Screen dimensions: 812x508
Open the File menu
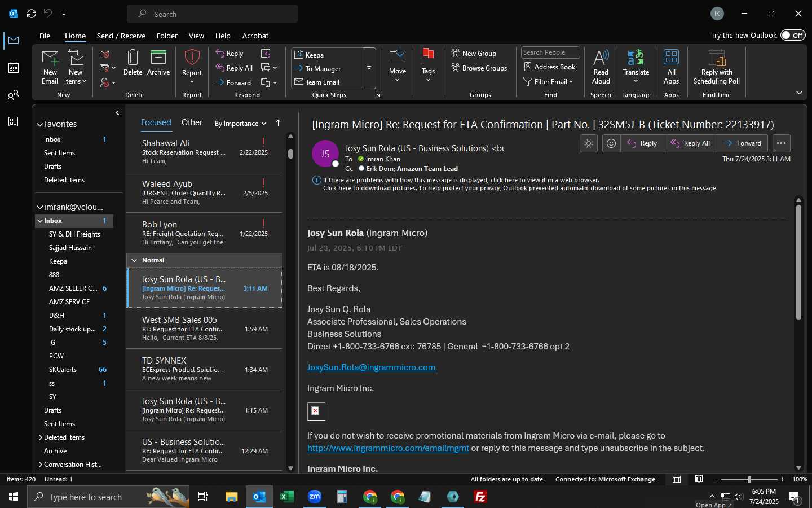click(45, 36)
